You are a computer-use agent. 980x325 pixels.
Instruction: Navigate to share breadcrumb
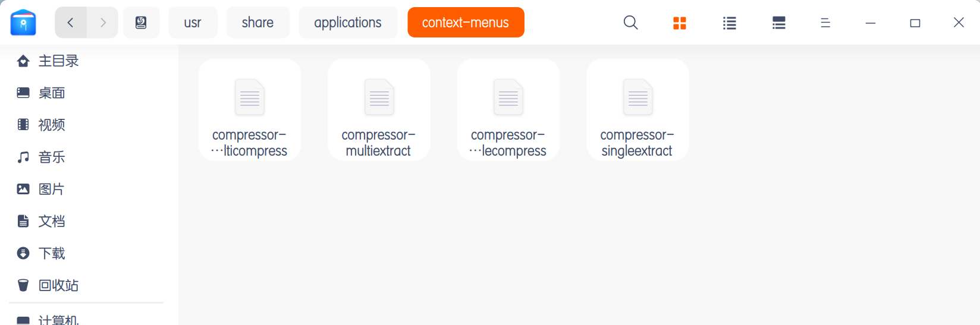257,23
